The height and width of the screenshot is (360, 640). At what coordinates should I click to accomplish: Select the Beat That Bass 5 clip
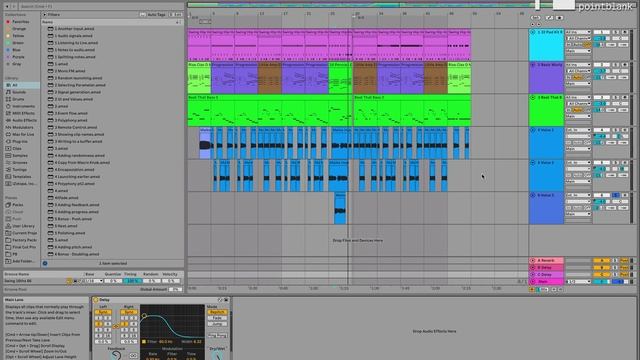pyautogui.click(x=270, y=110)
